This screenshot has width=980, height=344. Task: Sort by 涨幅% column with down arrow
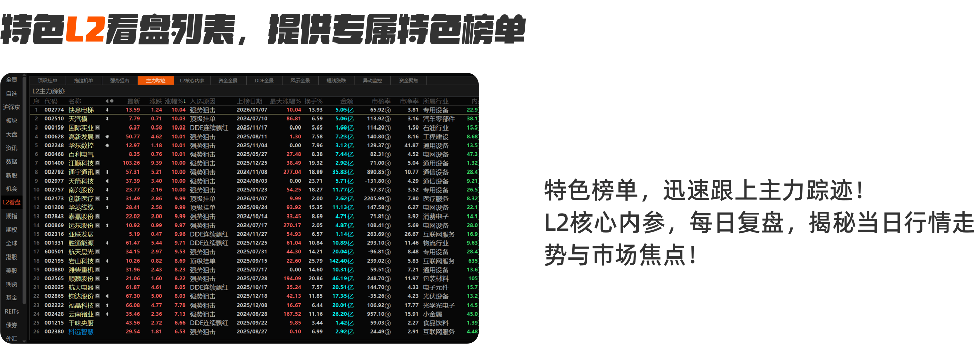(175, 101)
